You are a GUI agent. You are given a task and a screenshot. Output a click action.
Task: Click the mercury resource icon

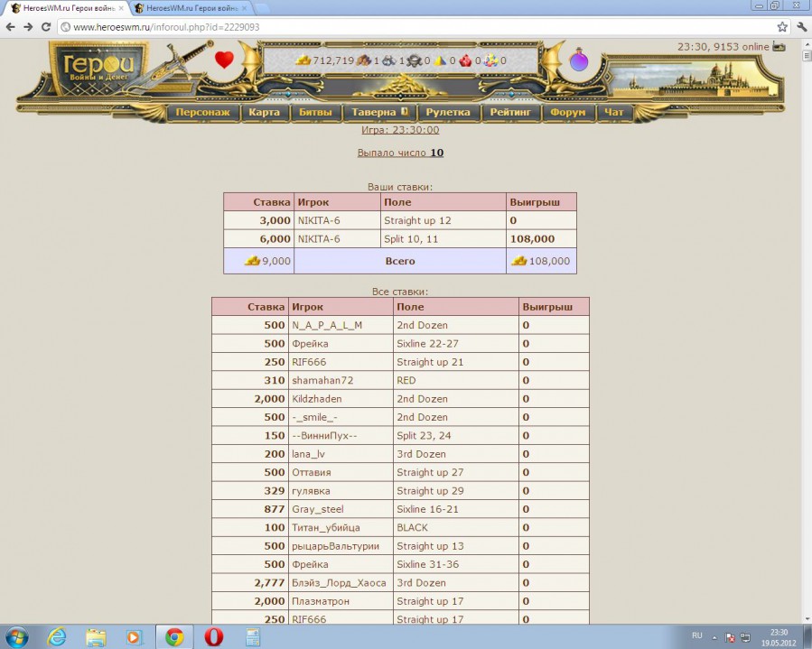click(414, 60)
